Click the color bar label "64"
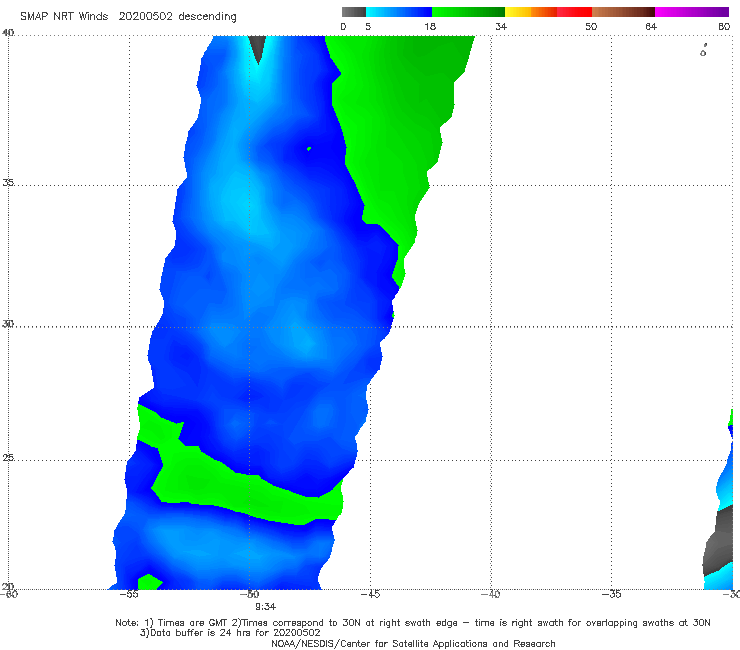Screen dimensions: 740x650 (651, 27)
